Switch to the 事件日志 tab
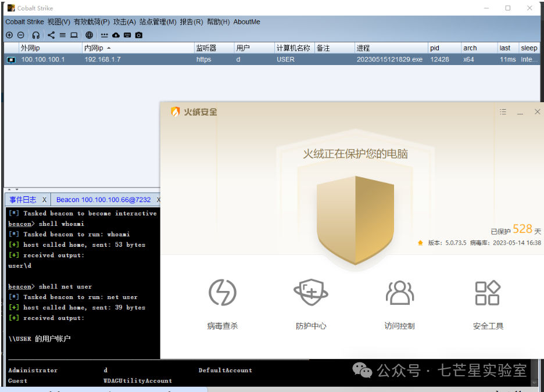 point(23,200)
